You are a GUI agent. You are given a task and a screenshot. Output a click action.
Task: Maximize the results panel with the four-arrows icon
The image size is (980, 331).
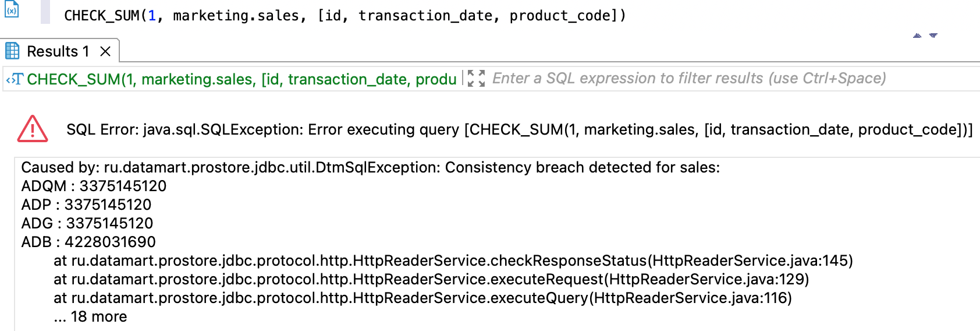click(476, 79)
